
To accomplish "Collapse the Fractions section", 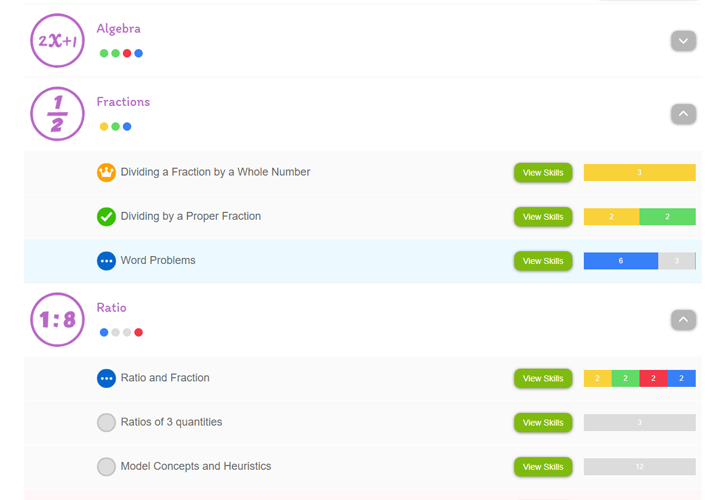I will tap(683, 114).
